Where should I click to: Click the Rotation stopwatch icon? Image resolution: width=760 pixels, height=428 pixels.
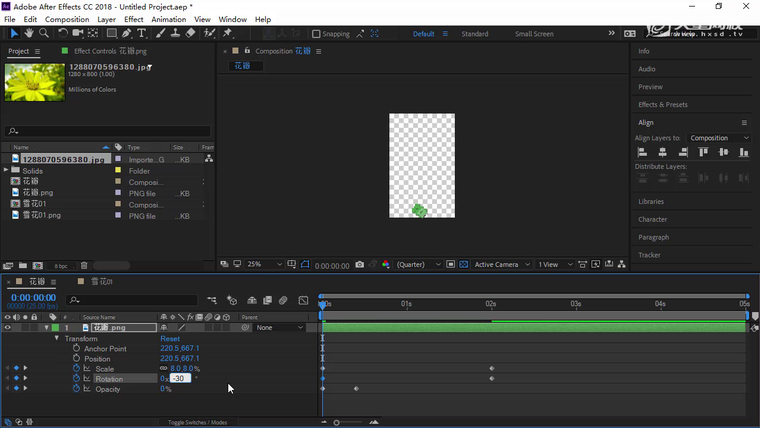click(76, 379)
